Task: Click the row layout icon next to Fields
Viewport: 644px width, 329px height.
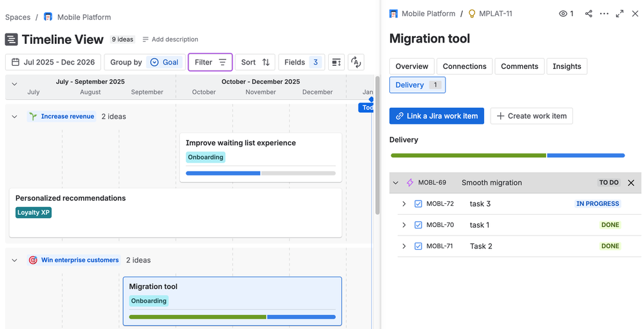Action: tap(337, 62)
